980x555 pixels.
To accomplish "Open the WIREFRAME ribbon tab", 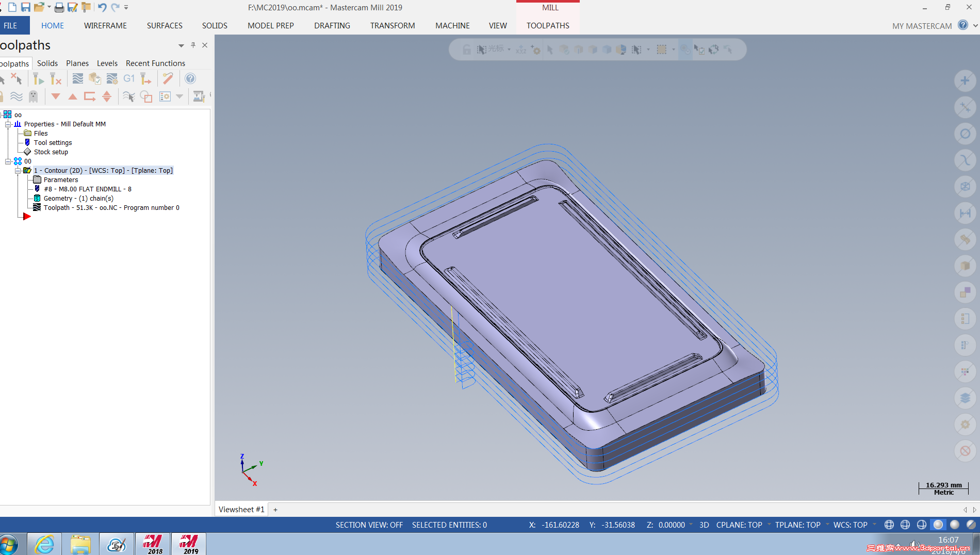I will (105, 25).
